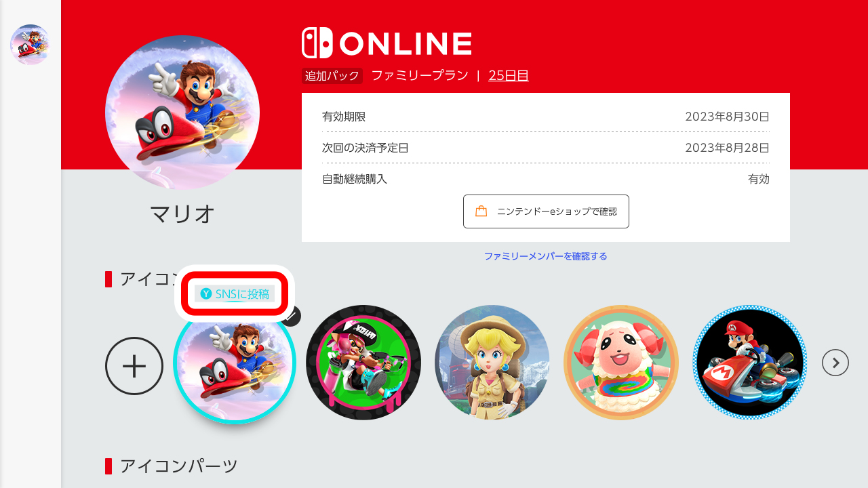
Task: Click the edit pencil badge on selected icon
Action: 291,316
